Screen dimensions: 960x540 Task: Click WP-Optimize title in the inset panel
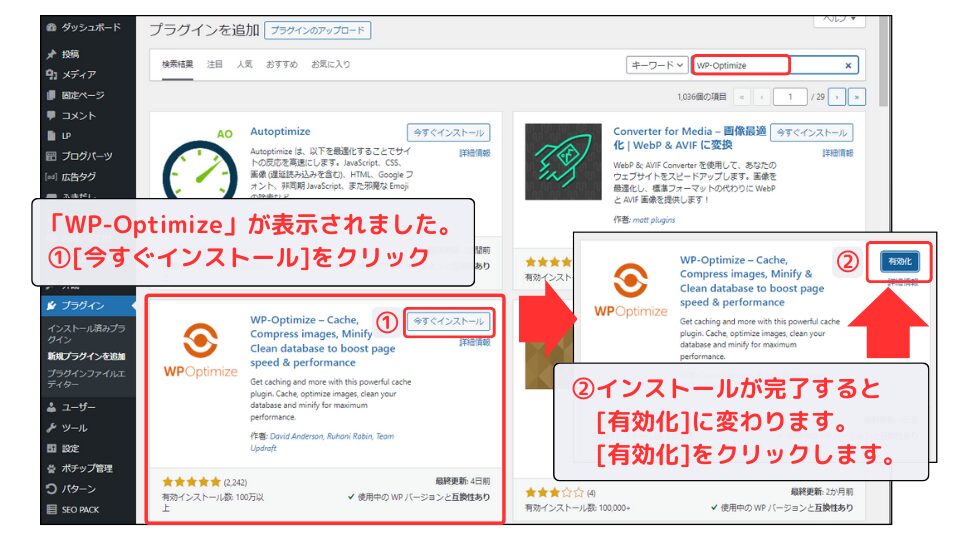(x=752, y=281)
